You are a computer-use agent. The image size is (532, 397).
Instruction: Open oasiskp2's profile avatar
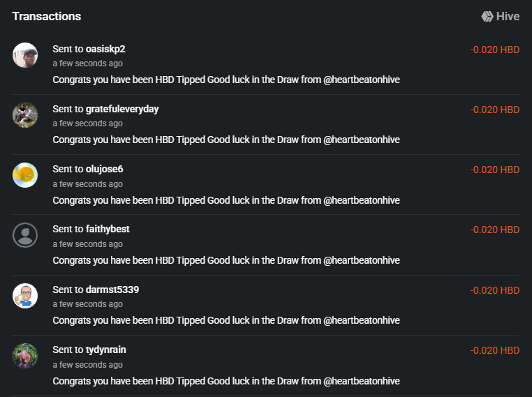(25, 55)
